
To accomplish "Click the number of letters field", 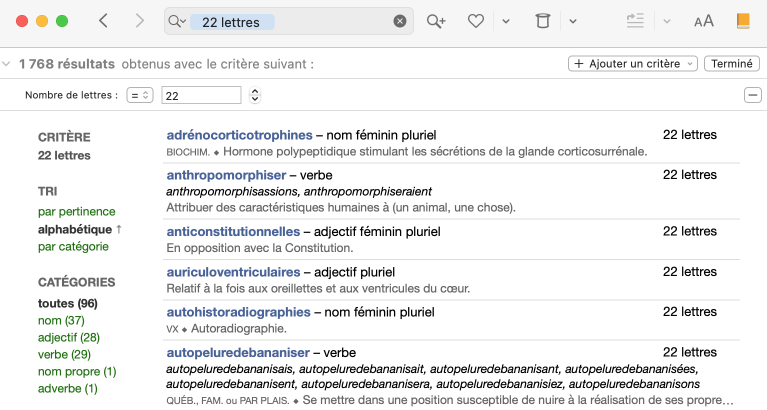I will pyautogui.click(x=201, y=95).
